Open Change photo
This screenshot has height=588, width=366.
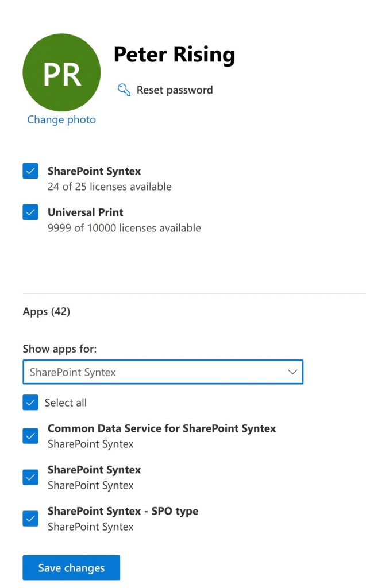pos(61,119)
